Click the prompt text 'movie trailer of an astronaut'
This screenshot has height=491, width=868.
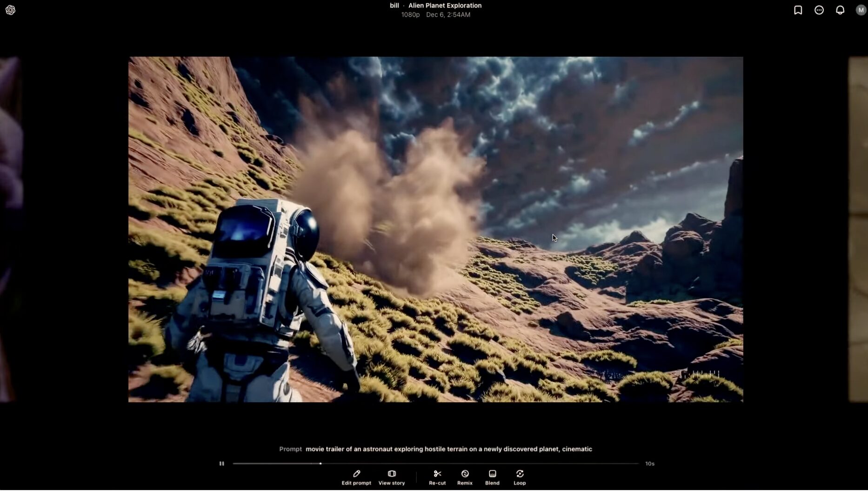click(x=348, y=450)
